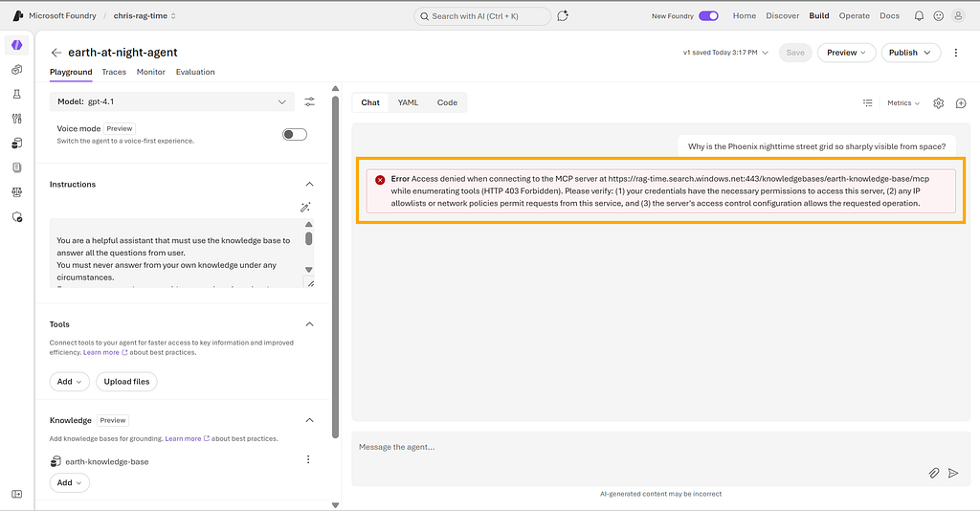
Task: Open the Preview dropdown button
Action: [x=846, y=53]
